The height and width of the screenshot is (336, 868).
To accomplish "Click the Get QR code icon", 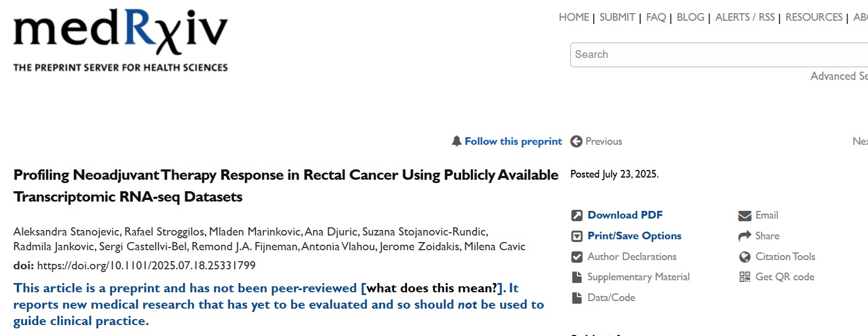I will click(x=745, y=277).
